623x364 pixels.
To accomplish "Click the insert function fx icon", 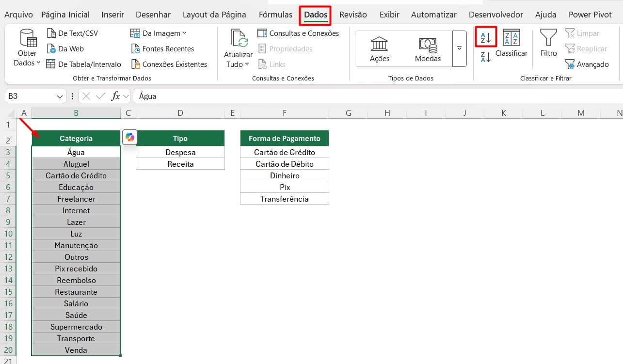I will [115, 96].
